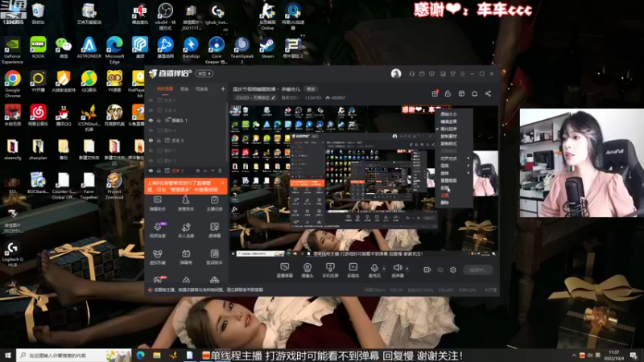
Task: Open the gift box icon with red dot
Action: coord(435,93)
